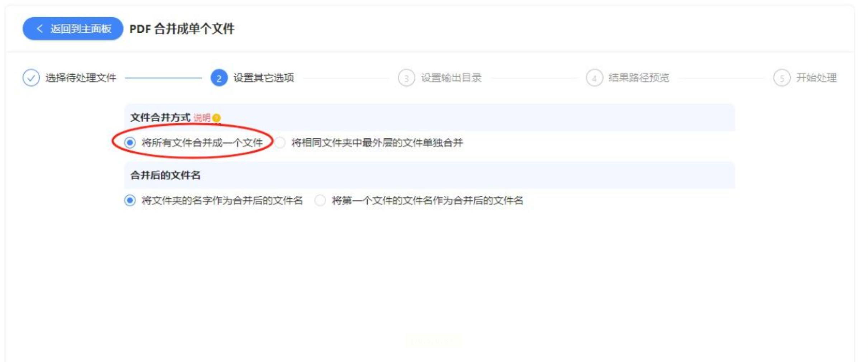The image size is (868, 362).
Task: Click the PDF 合并成单个文件 page title
Action: [182, 29]
